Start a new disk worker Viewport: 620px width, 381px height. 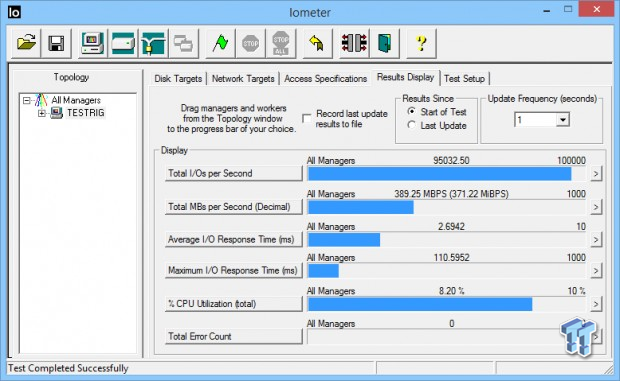[123, 43]
